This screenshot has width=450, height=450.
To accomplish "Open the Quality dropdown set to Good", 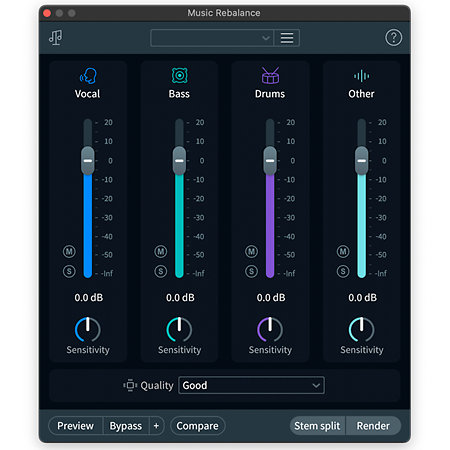I will (251, 385).
